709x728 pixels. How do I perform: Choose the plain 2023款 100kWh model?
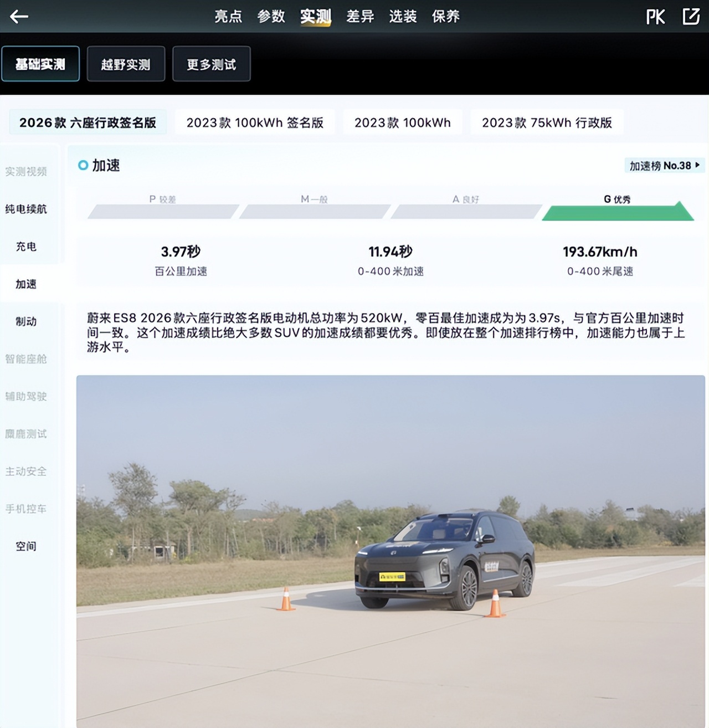point(403,122)
